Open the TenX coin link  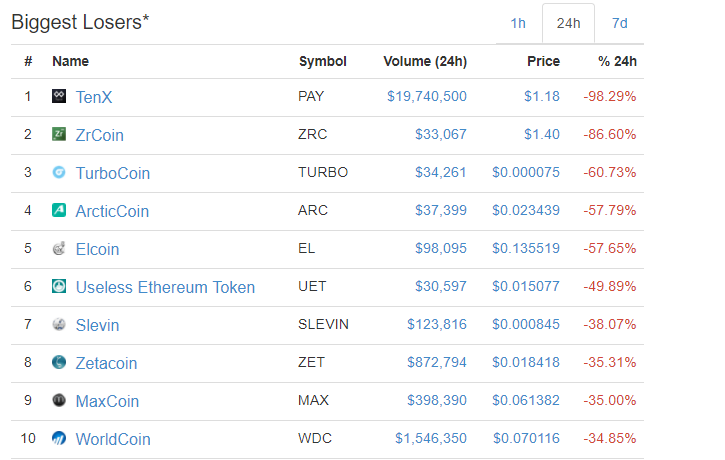94,97
